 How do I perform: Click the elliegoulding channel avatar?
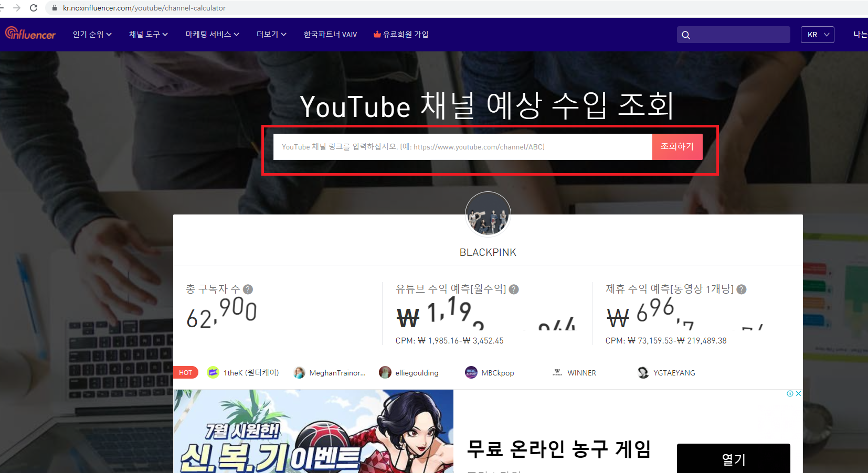[x=385, y=372]
